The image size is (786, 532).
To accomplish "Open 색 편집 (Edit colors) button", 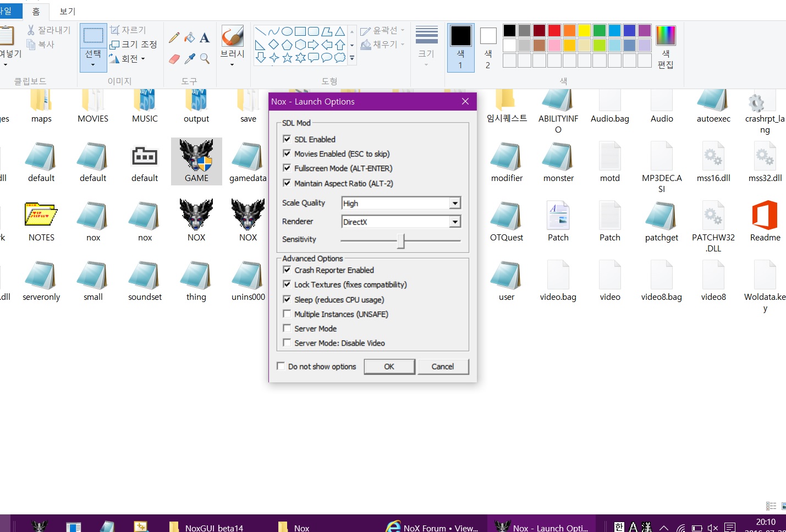I will point(666,47).
